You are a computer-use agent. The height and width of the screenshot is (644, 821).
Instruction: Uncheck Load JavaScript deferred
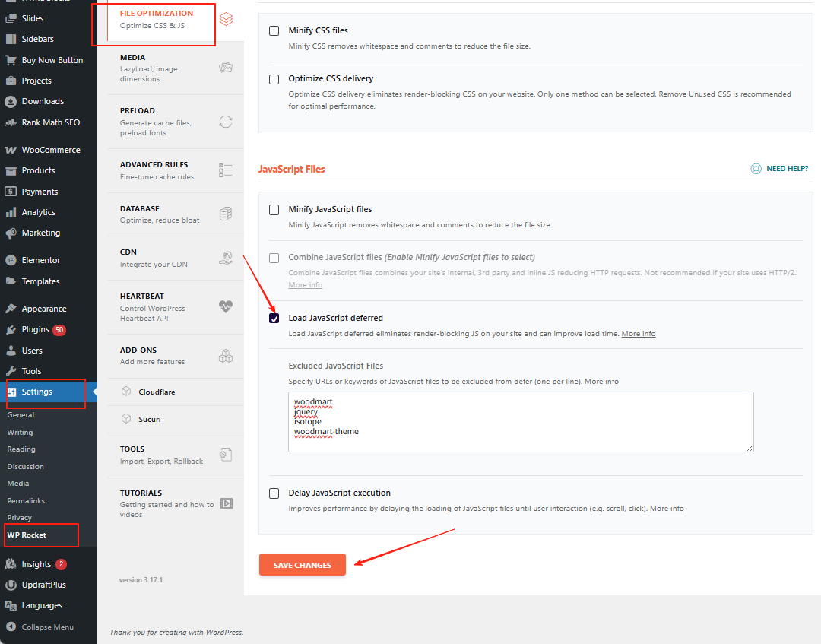coord(274,319)
